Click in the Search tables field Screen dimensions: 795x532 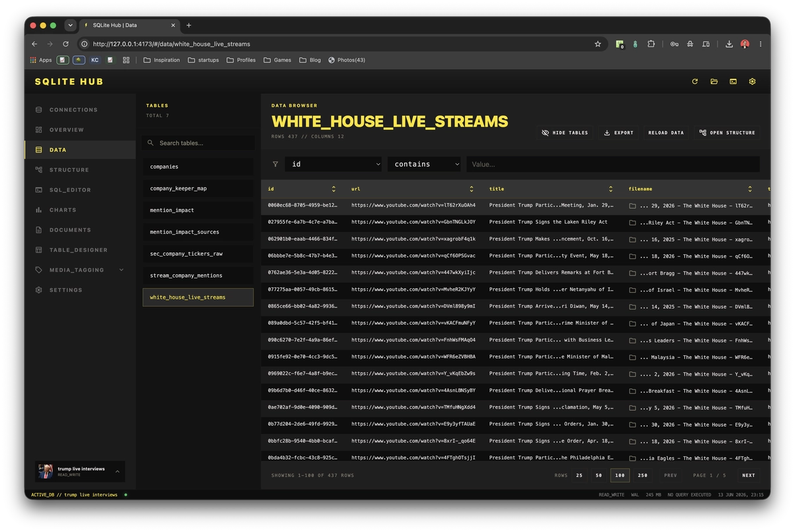(198, 143)
